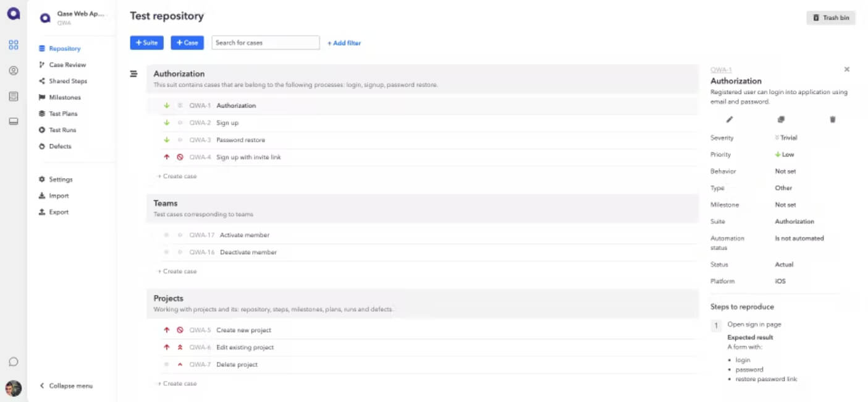Click the blocker severity icon on QWA-4
Viewport: 868px width, 402px height.
(x=180, y=158)
